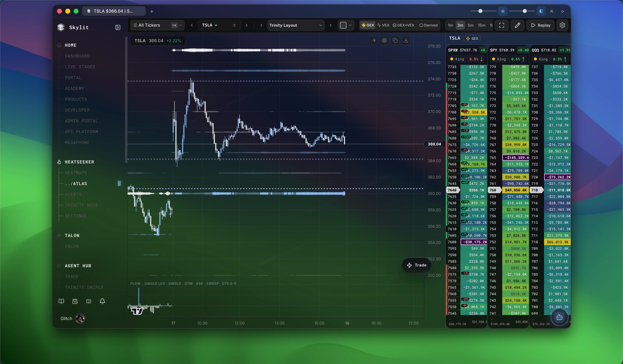623x364 pixels.
Task: Select the 5m timeframe
Action: click(x=470, y=25)
